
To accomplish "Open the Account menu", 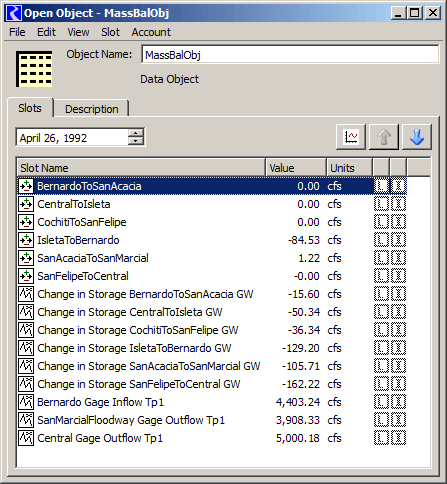I will [x=151, y=32].
